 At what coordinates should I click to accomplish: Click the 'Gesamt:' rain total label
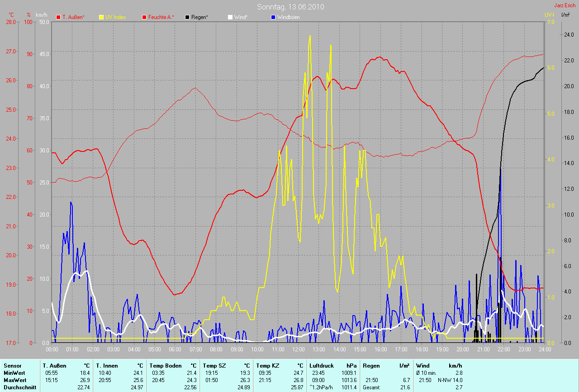coord(371,387)
